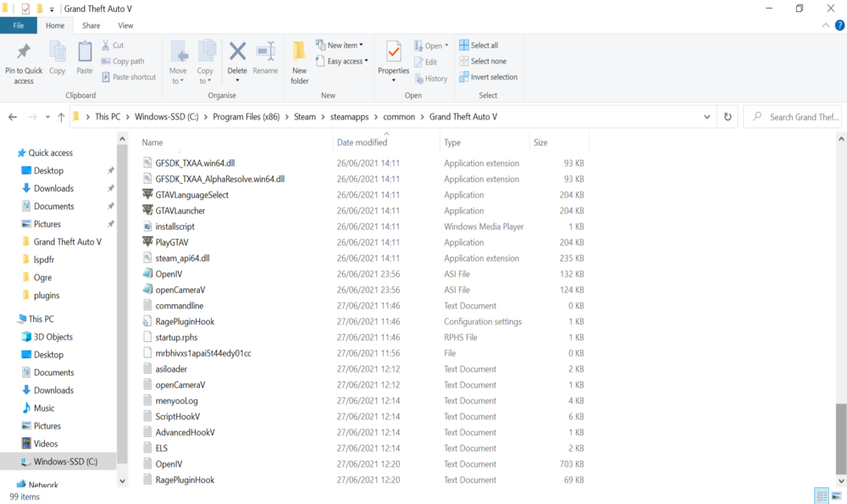Image resolution: width=847 pixels, height=504 pixels.
Task: Open file Properties from the ribbon
Action: tap(392, 59)
